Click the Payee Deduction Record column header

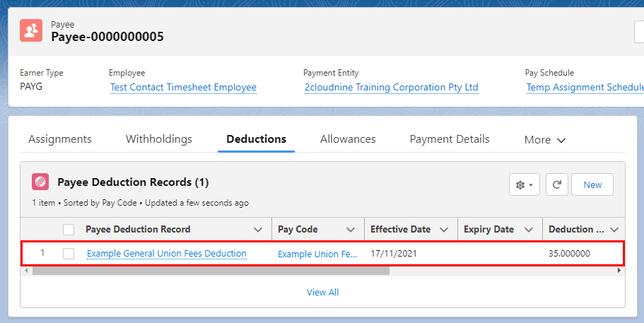(x=138, y=230)
